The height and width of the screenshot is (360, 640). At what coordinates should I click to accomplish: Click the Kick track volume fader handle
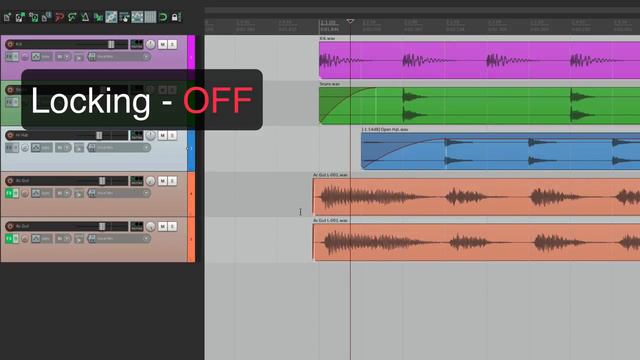pyautogui.click(x=111, y=44)
